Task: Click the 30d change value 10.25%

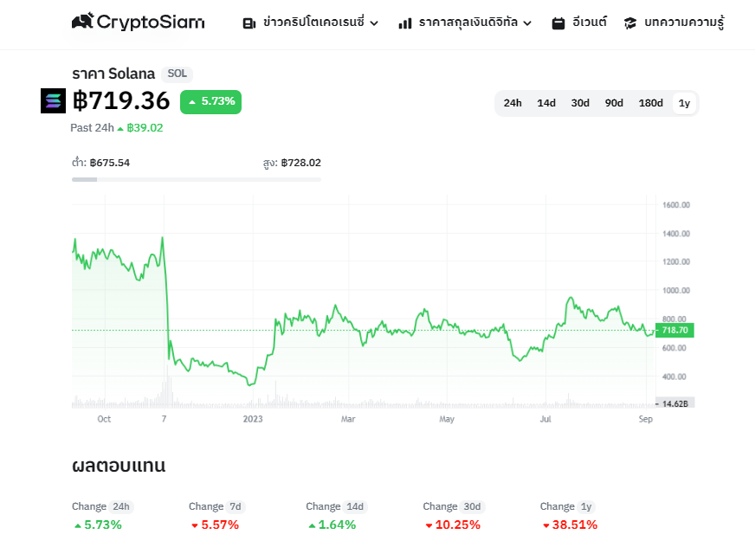Action: pos(453,525)
